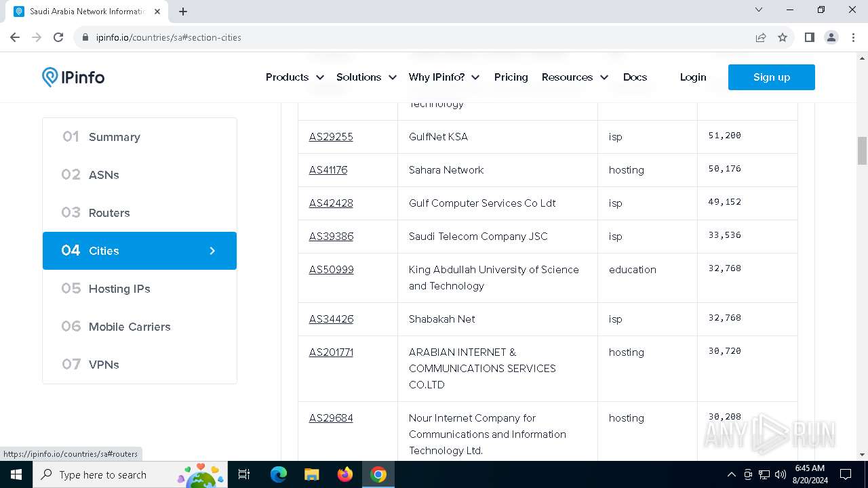The image size is (868, 488).
Task: Go back to previous page
Action: [15, 37]
